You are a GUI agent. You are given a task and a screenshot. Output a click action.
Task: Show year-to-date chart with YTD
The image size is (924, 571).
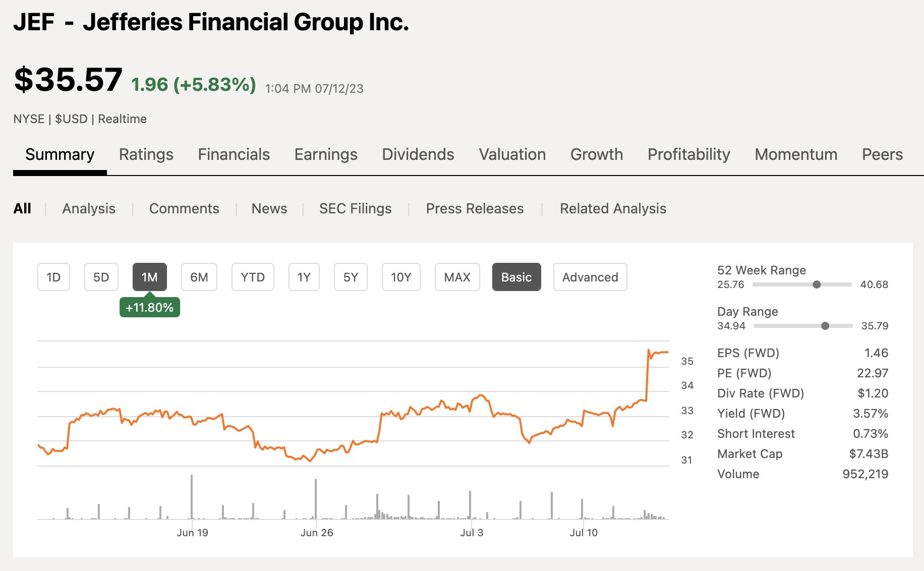[252, 277]
